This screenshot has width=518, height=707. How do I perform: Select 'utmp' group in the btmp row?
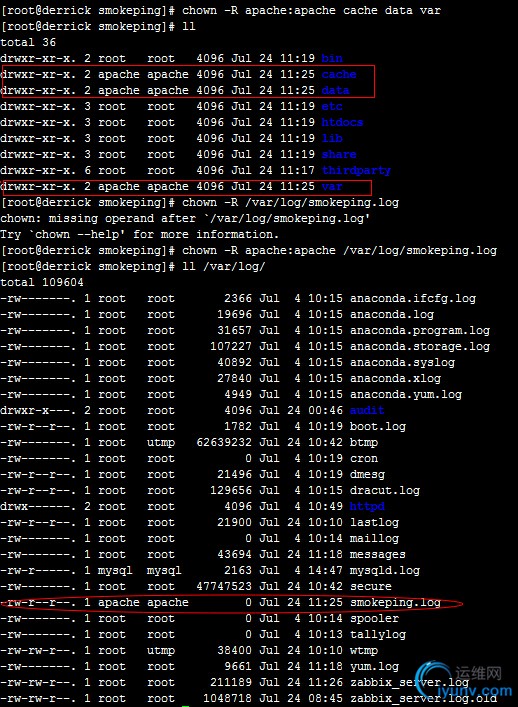point(161,443)
